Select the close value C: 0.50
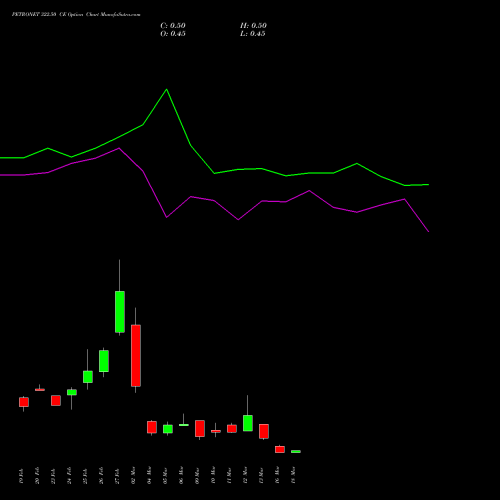The height and width of the screenshot is (500, 500). coord(173,26)
